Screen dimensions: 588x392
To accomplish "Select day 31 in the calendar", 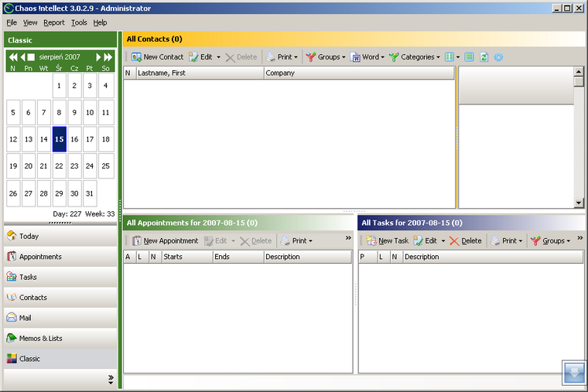I will (x=90, y=193).
